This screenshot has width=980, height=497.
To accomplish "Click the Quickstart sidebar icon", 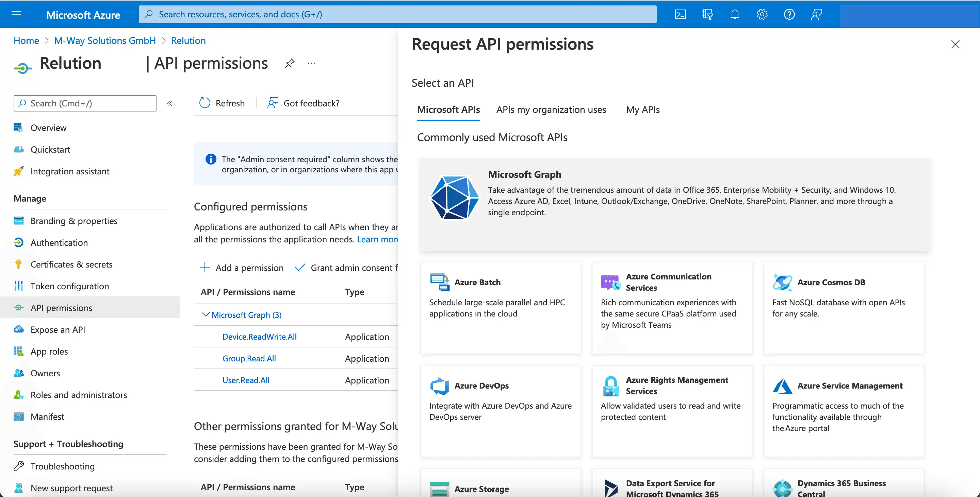I will pyautogui.click(x=18, y=149).
